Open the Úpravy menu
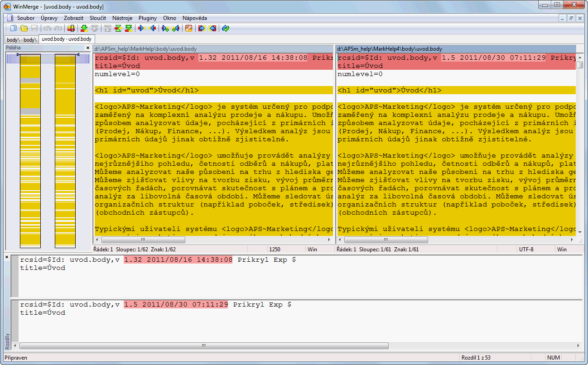 tap(49, 18)
